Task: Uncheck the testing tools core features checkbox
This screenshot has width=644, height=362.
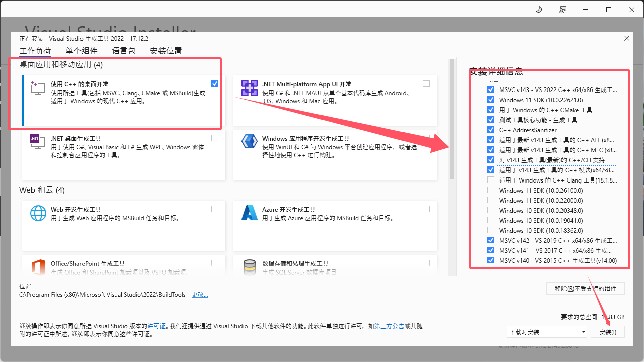Action: pos(491,120)
